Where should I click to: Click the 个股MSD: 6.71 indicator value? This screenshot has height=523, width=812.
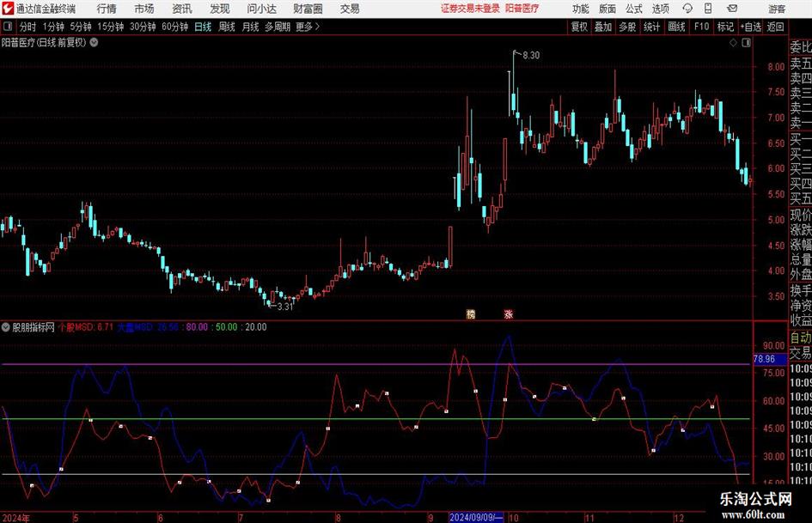pos(85,327)
